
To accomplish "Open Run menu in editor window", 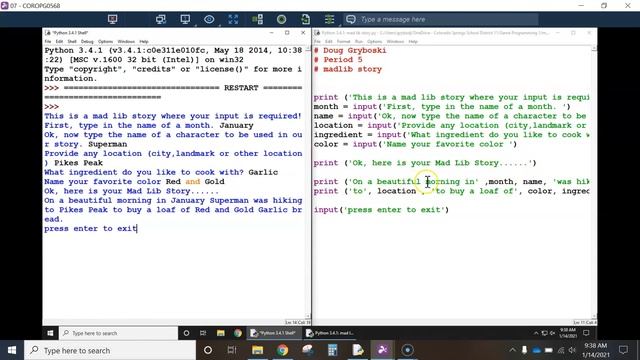I will (359, 42).
